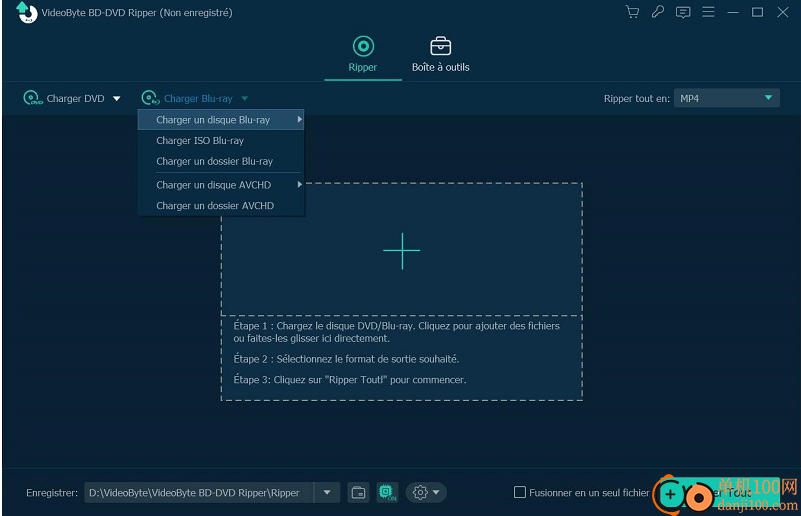Open the hamburger menu icon

pos(708,12)
